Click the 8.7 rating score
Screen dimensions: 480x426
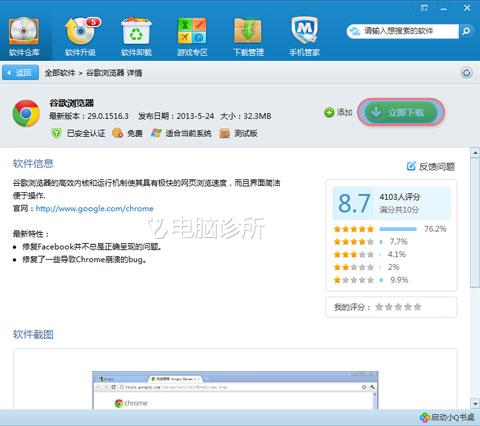pos(354,203)
